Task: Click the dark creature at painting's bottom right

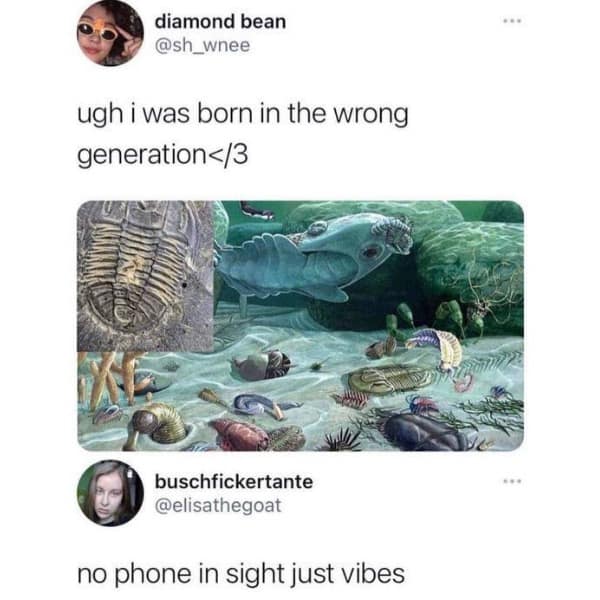Action: [429, 432]
